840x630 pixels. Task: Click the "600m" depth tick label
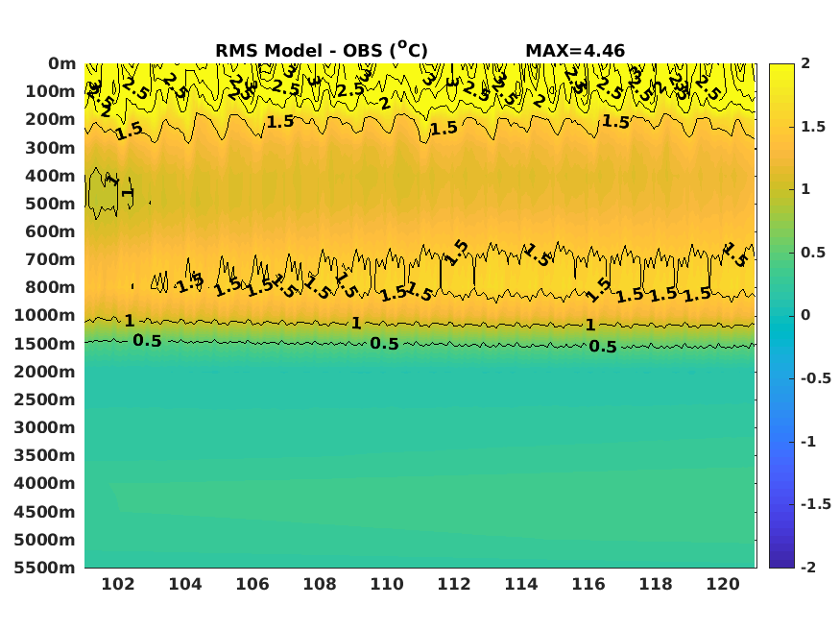tap(50, 231)
